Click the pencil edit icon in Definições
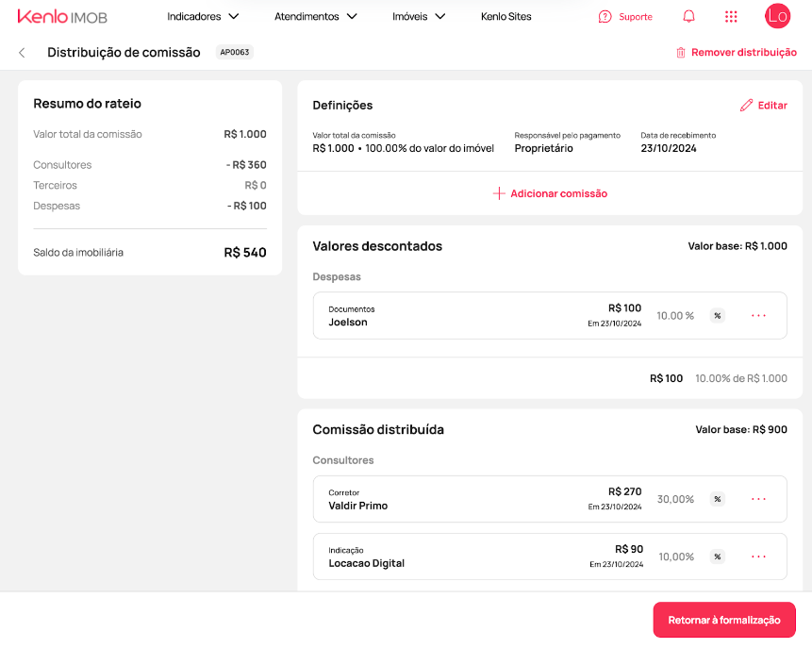 point(746,105)
